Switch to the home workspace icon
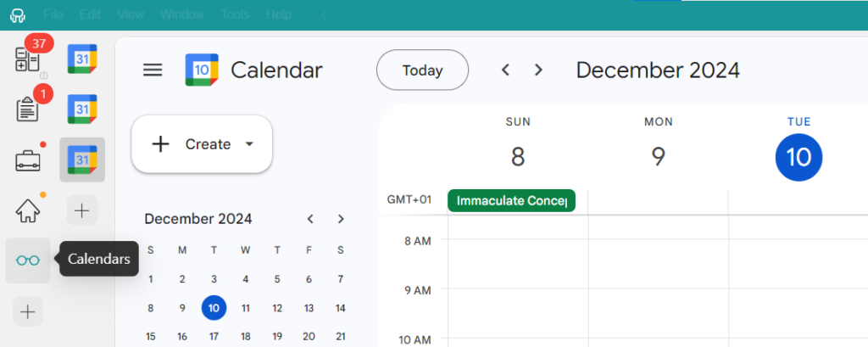Image resolution: width=868 pixels, height=347 pixels. (28, 210)
